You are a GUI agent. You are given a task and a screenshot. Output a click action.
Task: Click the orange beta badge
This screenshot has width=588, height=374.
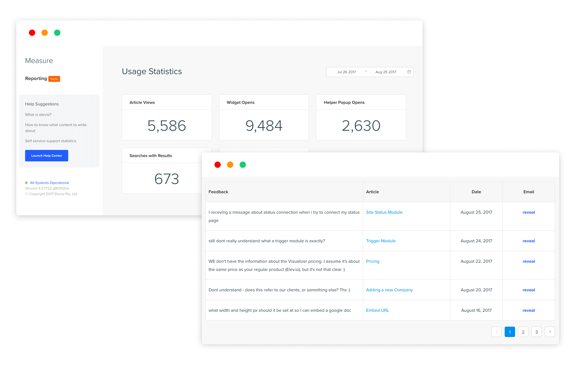54,79
